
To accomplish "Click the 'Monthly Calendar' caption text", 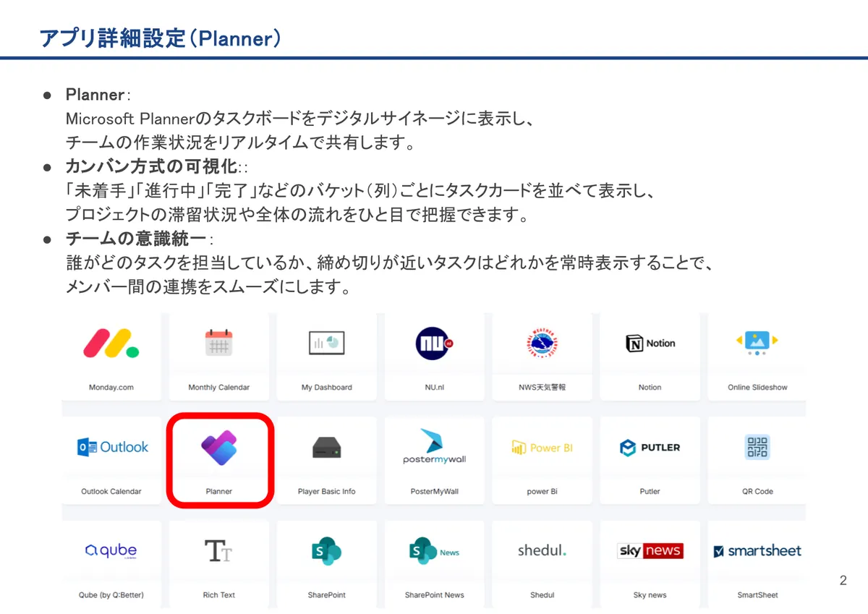I will tap(218, 388).
